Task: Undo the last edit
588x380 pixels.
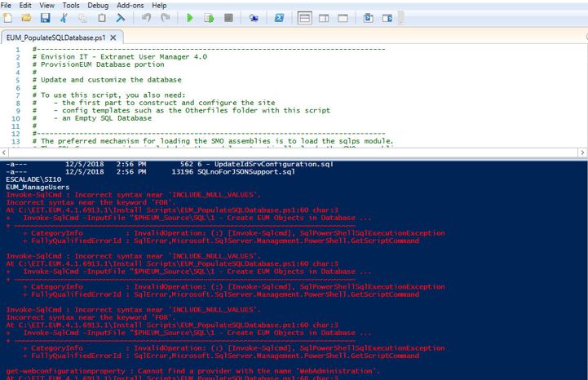Action: click(x=146, y=18)
